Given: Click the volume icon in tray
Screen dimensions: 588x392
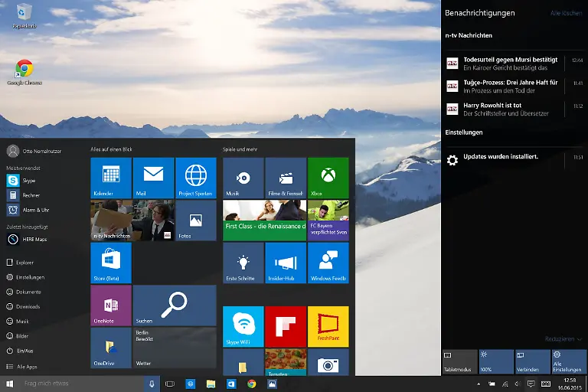Looking at the screenshot, I should point(518,384).
